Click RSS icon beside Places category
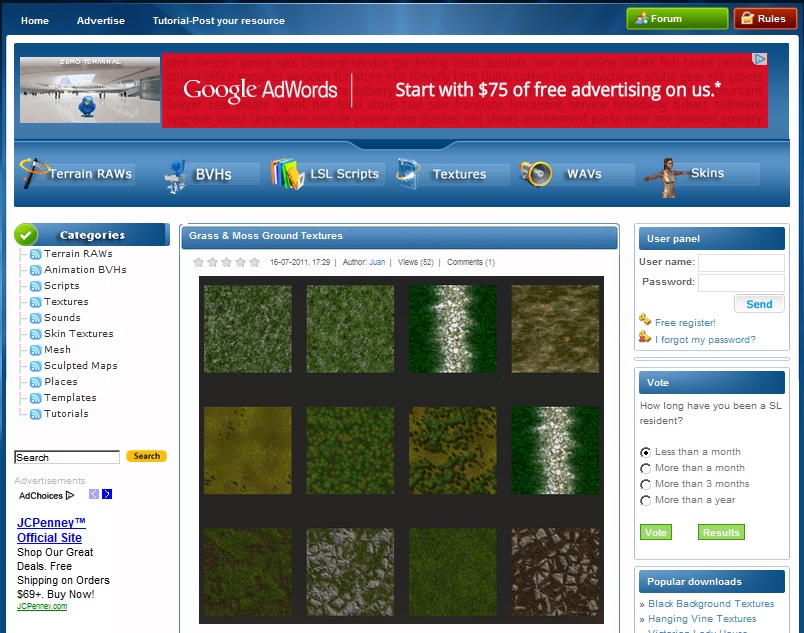This screenshot has height=633, width=804. pos(35,382)
